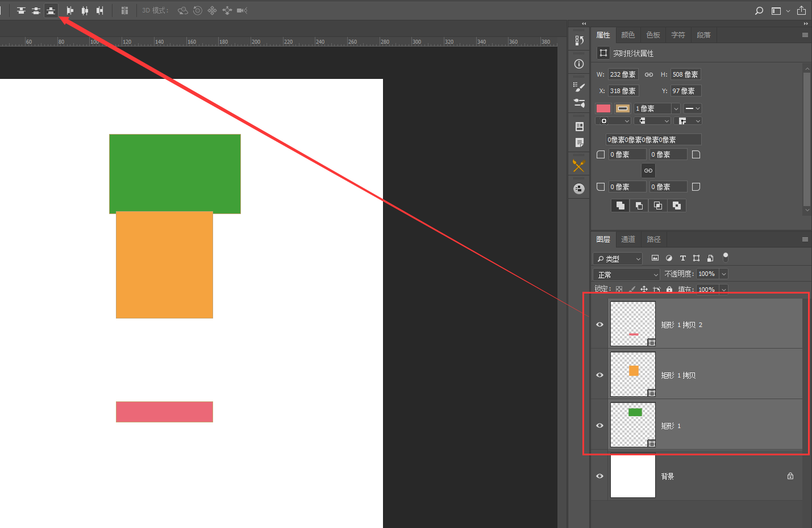Expand the 不透明度 opacity slider dropdown
This screenshot has width=812, height=528.
click(x=724, y=274)
